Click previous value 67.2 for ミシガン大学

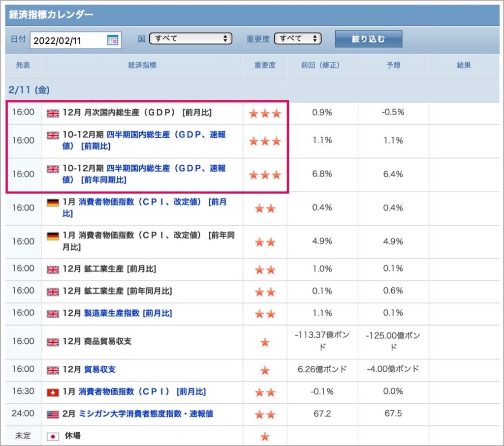tap(322, 414)
